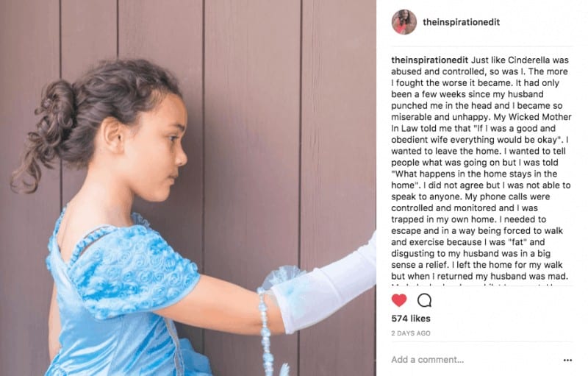Open the three-dot more options menu

(x=567, y=361)
